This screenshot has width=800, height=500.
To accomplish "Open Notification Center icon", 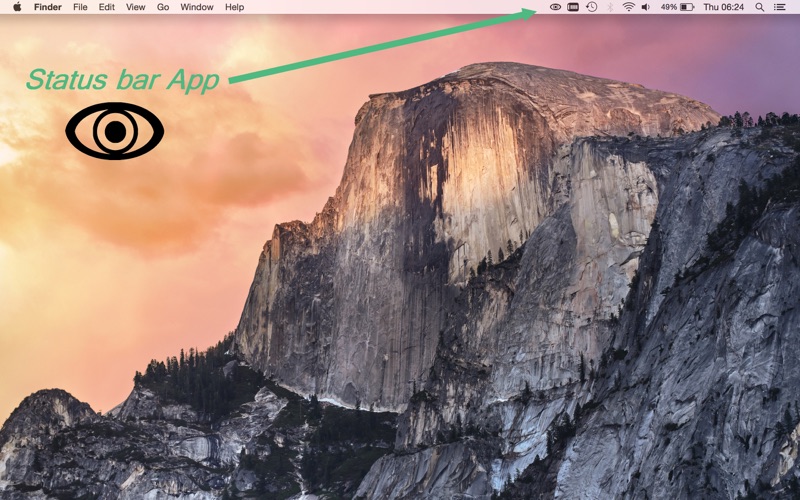I will click(779, 7).
